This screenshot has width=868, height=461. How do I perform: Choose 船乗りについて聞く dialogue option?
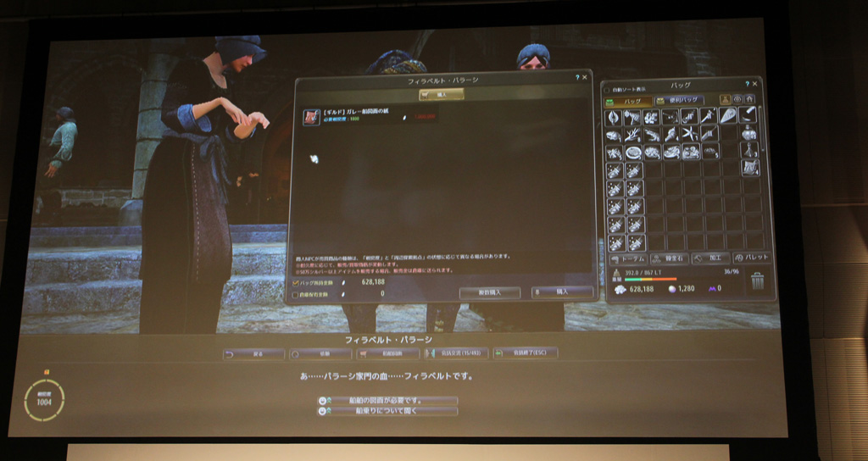coord(387,411)
